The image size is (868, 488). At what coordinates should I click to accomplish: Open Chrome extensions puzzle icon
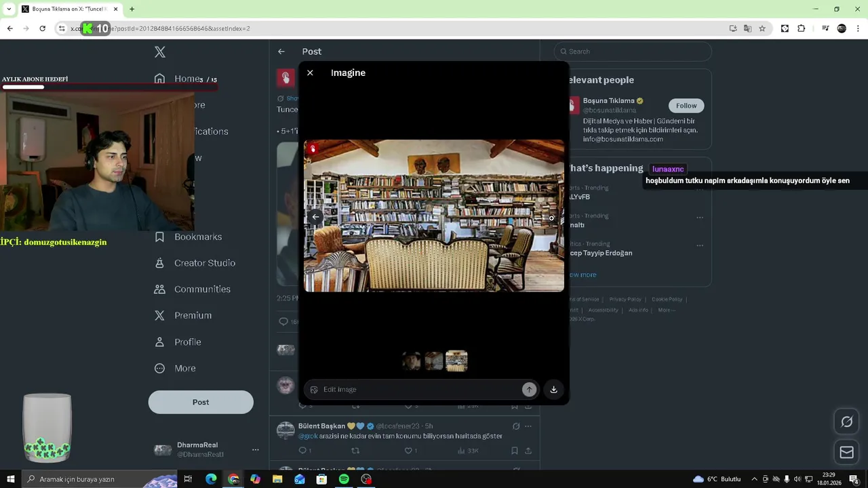click(801, 28)
